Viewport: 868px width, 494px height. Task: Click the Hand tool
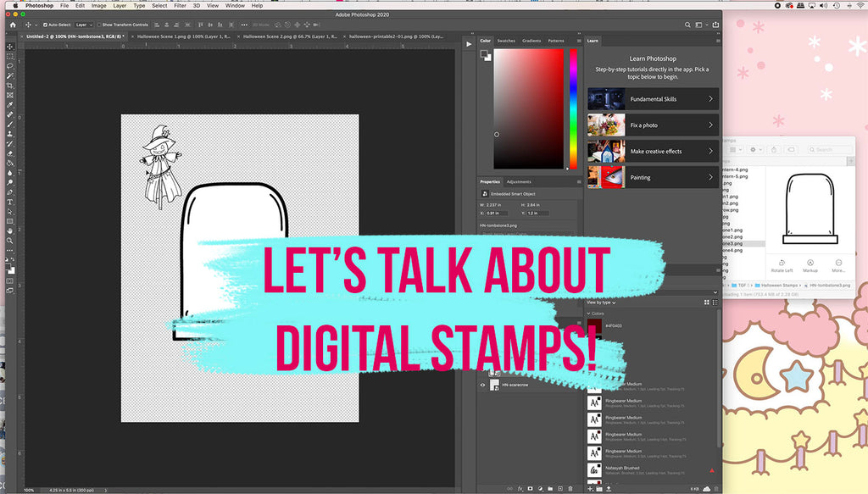pos(10,230)
